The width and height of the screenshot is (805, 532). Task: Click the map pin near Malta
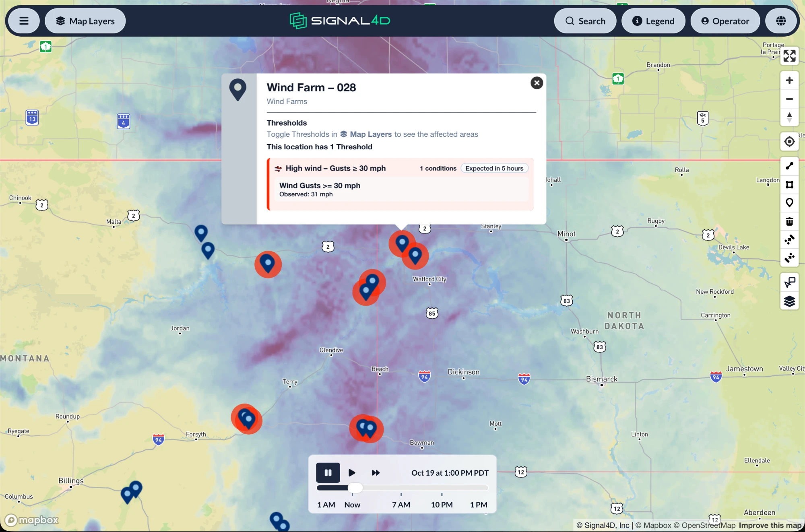(x=201, y=233)
